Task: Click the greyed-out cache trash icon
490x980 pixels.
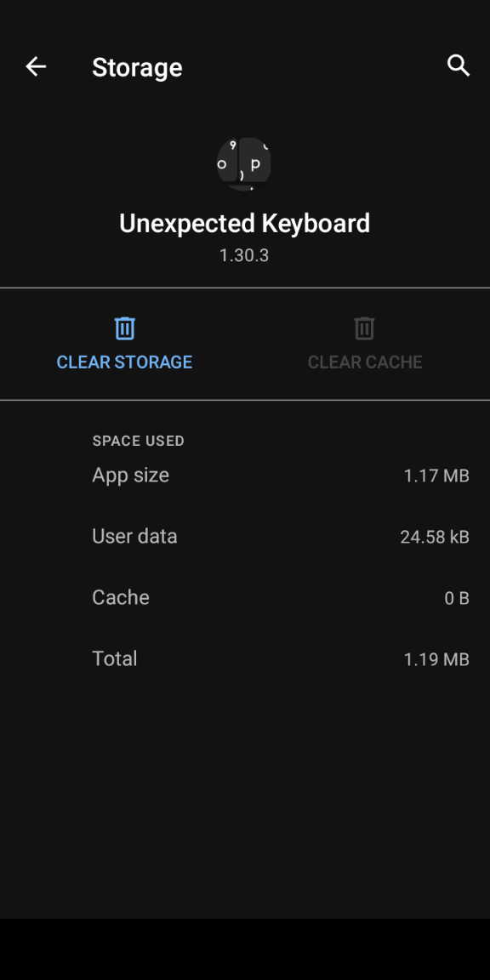Action: pos(364,328)
